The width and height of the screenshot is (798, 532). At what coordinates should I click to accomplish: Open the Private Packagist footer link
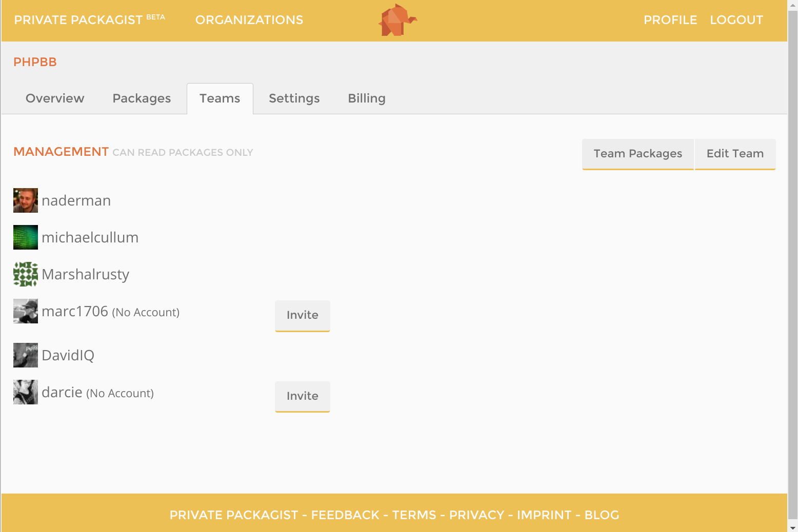click(234, 515)
